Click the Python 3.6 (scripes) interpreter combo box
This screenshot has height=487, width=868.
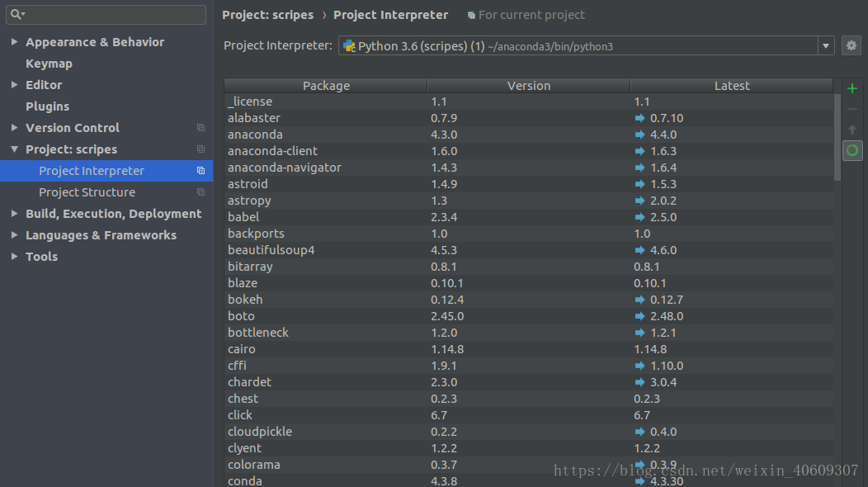[x=587, y=46]
